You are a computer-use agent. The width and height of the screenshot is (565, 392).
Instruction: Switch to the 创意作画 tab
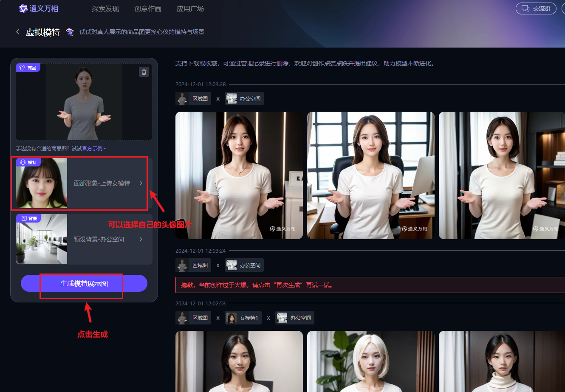pyautogui.click(x=147, y=8)
